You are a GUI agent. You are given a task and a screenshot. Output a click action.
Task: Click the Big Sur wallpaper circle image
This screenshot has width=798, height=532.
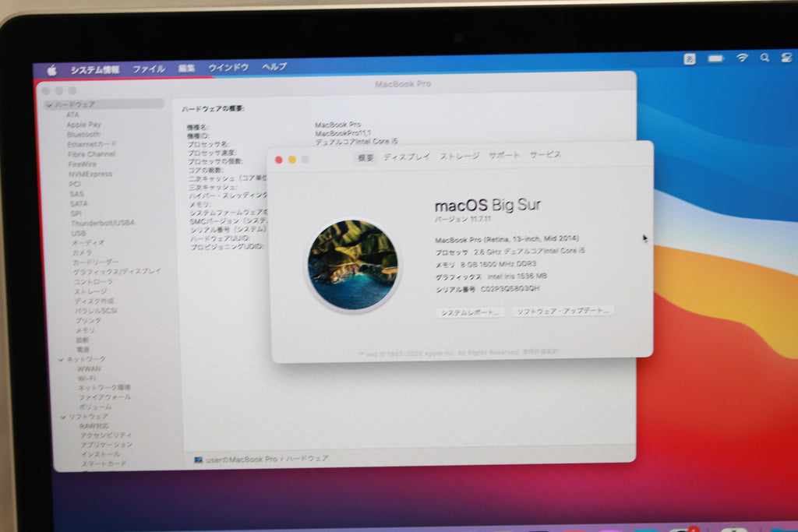click(x=353, y=265)
